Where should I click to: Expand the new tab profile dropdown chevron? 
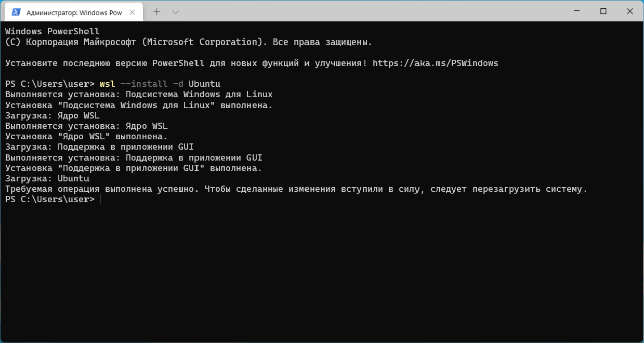[x=176, y=11]
